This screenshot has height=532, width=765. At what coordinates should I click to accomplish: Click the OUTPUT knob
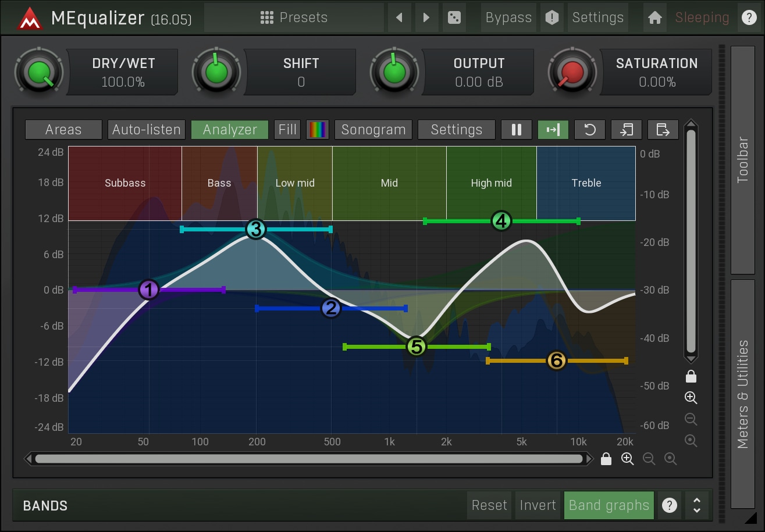click(x=394, y=73)
